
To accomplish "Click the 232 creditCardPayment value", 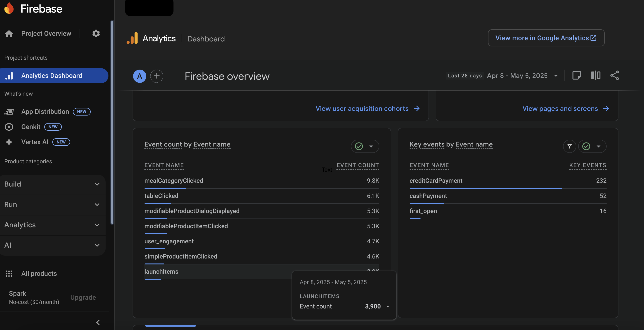I will [601, 181].
